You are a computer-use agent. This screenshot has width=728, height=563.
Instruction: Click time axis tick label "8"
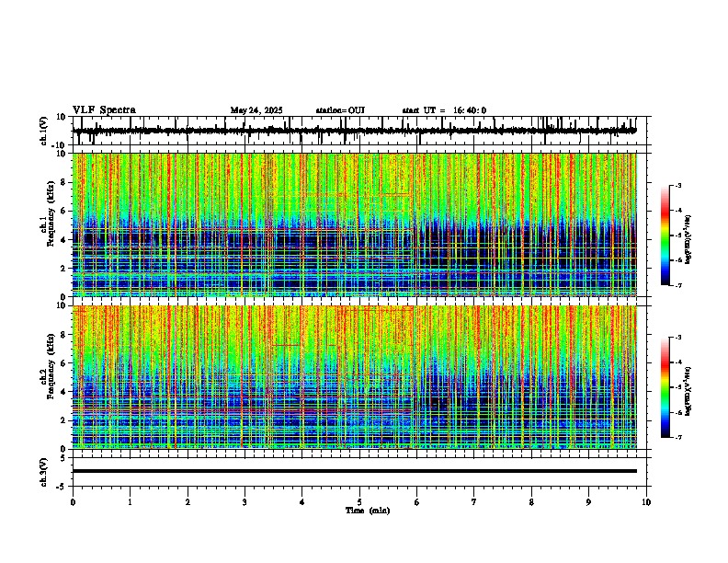point(531,501)
